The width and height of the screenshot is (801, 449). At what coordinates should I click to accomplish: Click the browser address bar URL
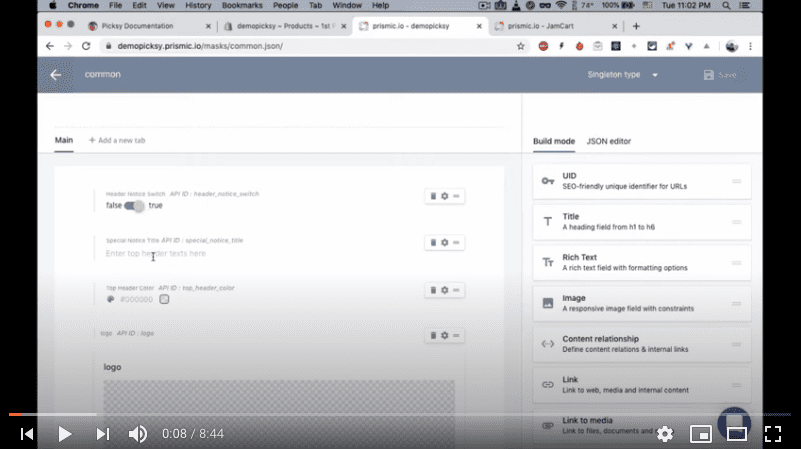pos(200,46)
